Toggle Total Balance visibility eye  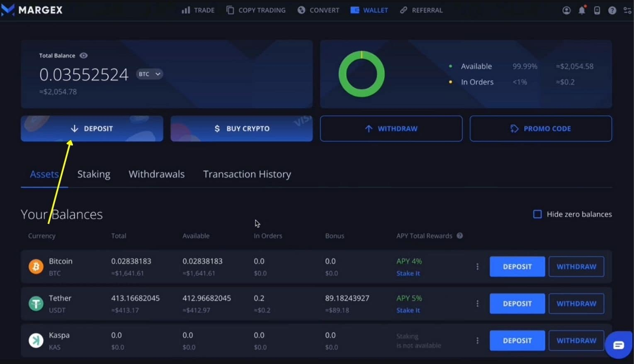click(x=83, y=56)
